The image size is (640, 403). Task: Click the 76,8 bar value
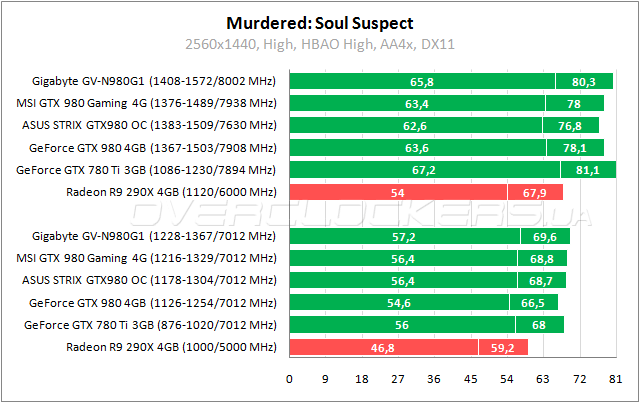click(570, 126)
